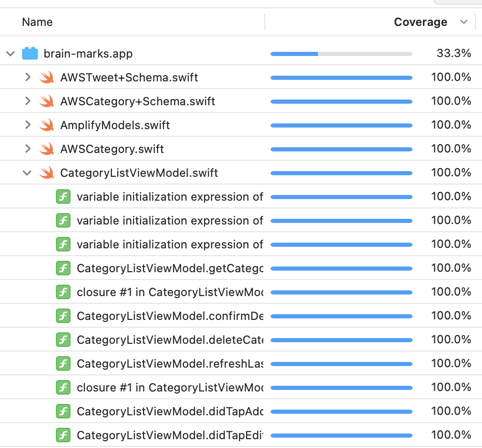Select CategoryListViewModel.confirmDe function name
Image resolution: width=482 pixels, height=448 pixels.
coord(170,316)
